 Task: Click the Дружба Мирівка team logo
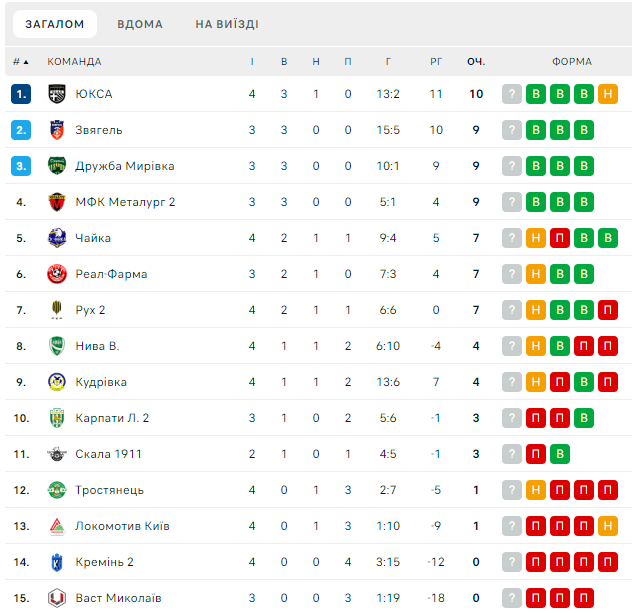pos(56,166)
